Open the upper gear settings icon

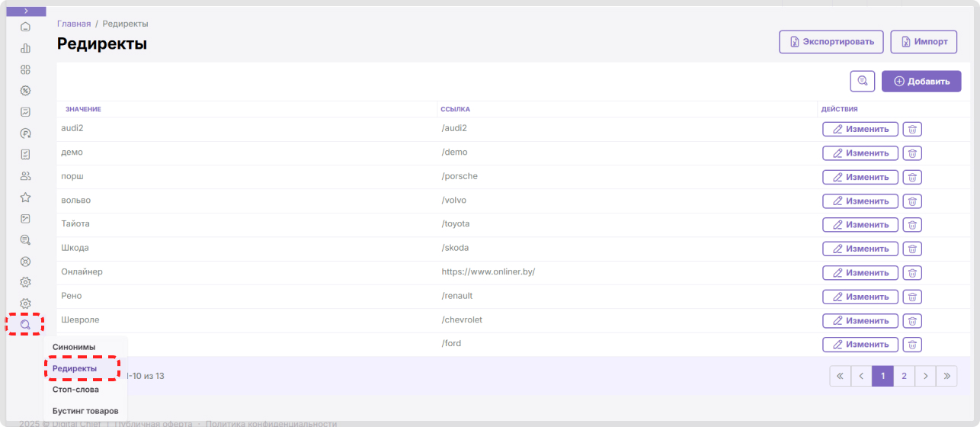coord(25,282)
